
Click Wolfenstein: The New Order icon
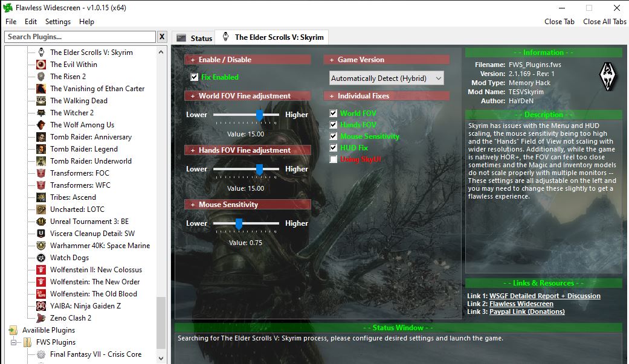click(x=41, y=281)
